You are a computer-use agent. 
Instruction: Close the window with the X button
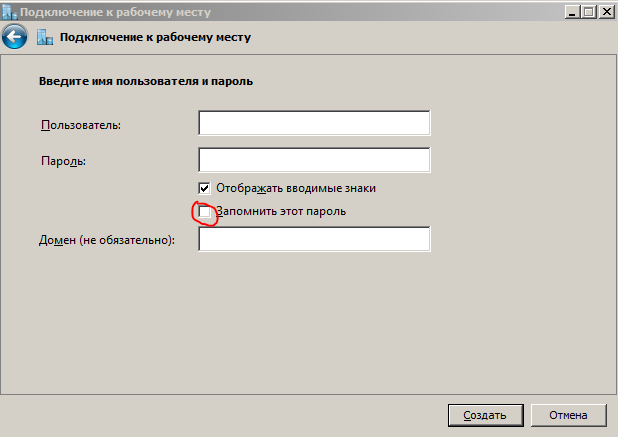[x=606, y=11]
